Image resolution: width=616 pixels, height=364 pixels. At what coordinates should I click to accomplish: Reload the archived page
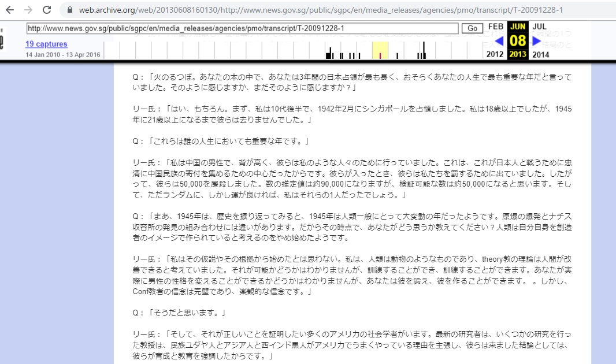pyautogui.click(x=47, y=10)
